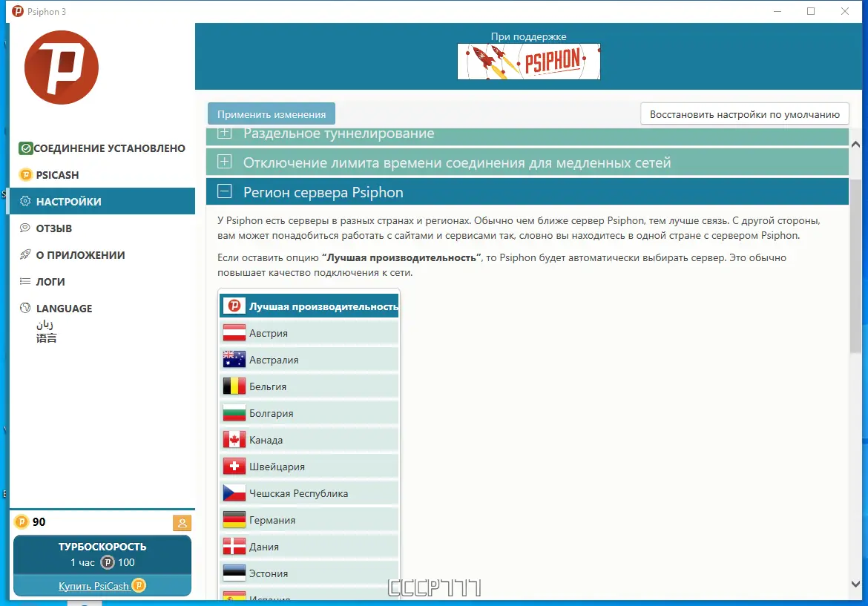Choose Эстония as server region
This screenshot has height=606, width=868.
pyautogui.click(x=309, y=573)
